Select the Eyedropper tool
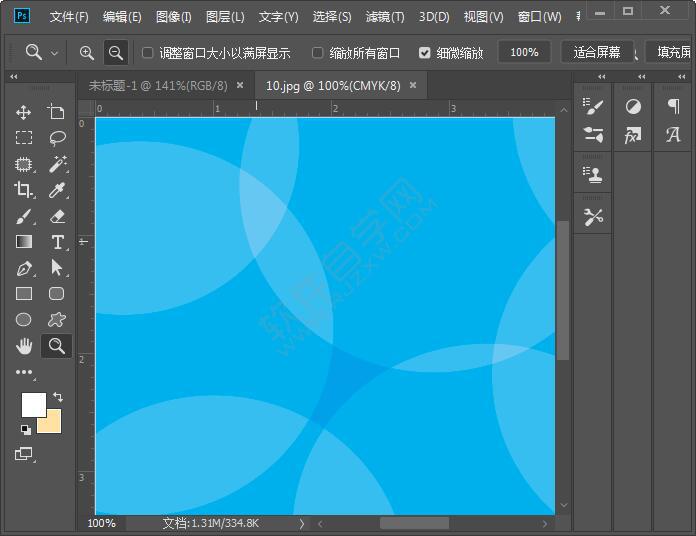The image size is (696, 536). (x=57, y=190)
